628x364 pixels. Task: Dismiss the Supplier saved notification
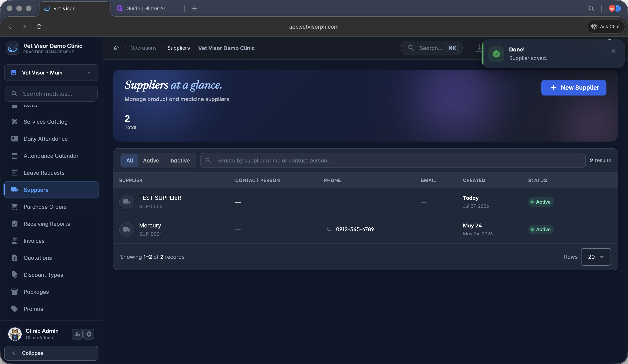[x=613, y=51]
